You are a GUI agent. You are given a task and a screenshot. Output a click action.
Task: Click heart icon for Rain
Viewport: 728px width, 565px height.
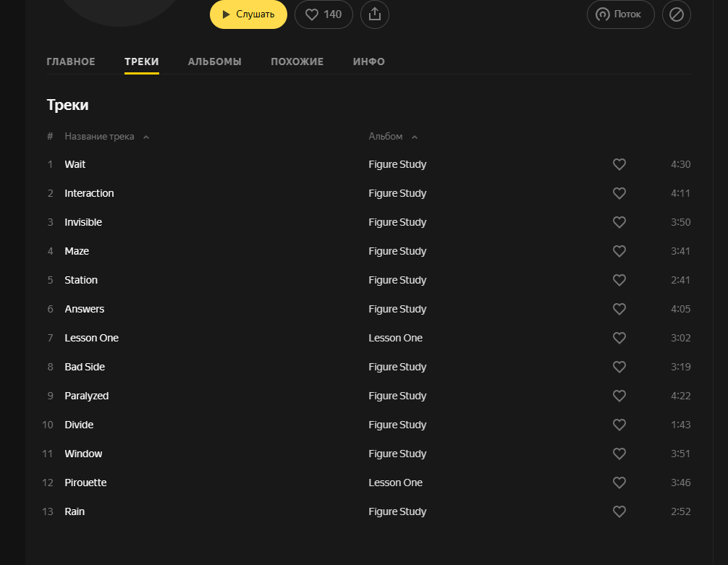pos(619,511)
